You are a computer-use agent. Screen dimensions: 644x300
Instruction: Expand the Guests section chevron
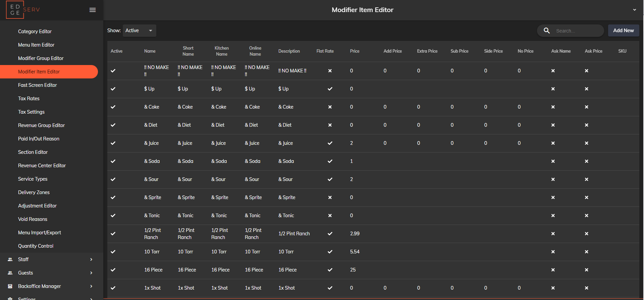pyautogui.click(x=91, y=273)
